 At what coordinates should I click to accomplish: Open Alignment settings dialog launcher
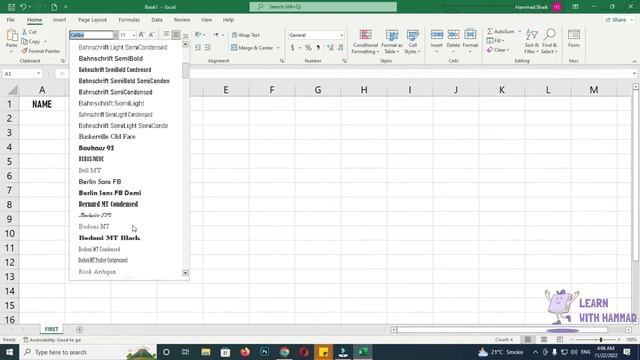point(282,61)
